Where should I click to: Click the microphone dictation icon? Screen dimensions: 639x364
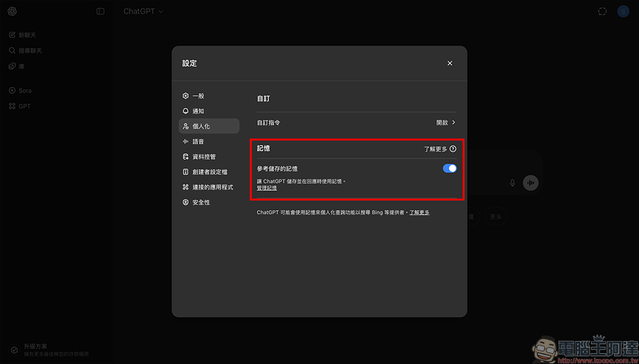pos(512,183)
